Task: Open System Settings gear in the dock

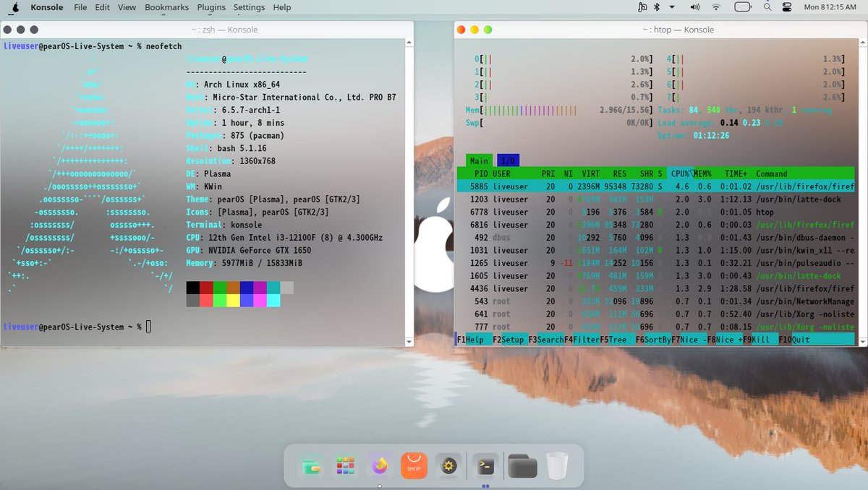Action: [448, 466]
